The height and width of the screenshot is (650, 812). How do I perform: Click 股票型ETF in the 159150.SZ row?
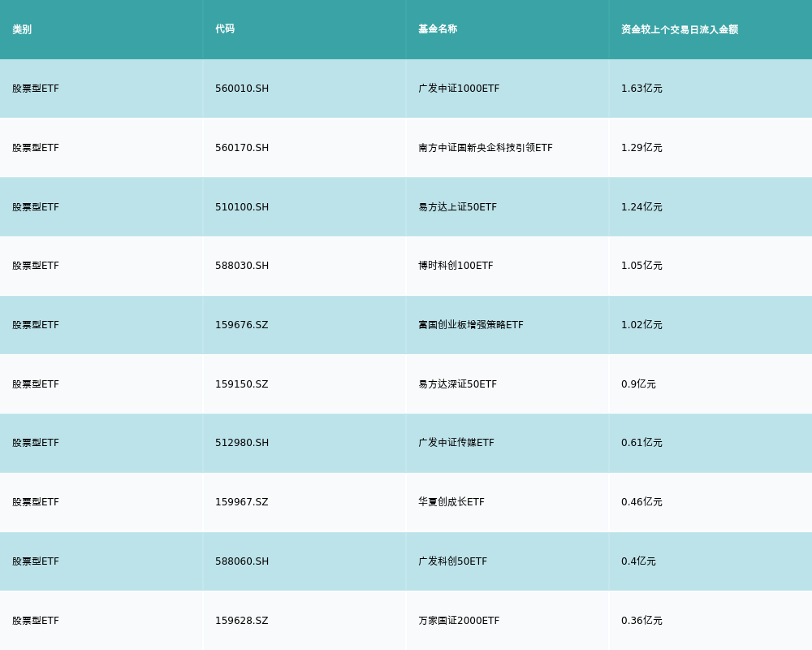36,384
